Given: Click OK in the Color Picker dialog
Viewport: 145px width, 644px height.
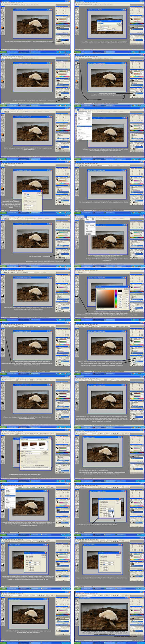Looking at the screenshot, I should [126, 289].
